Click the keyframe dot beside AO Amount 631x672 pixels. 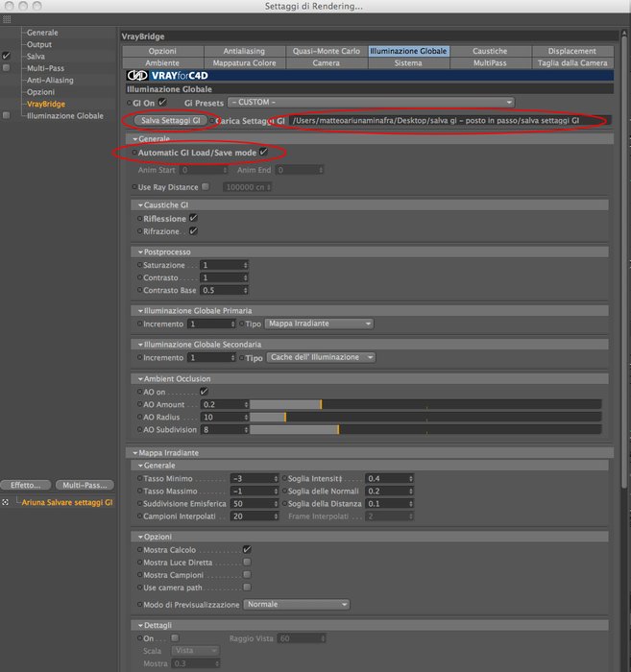coord(139,404)
